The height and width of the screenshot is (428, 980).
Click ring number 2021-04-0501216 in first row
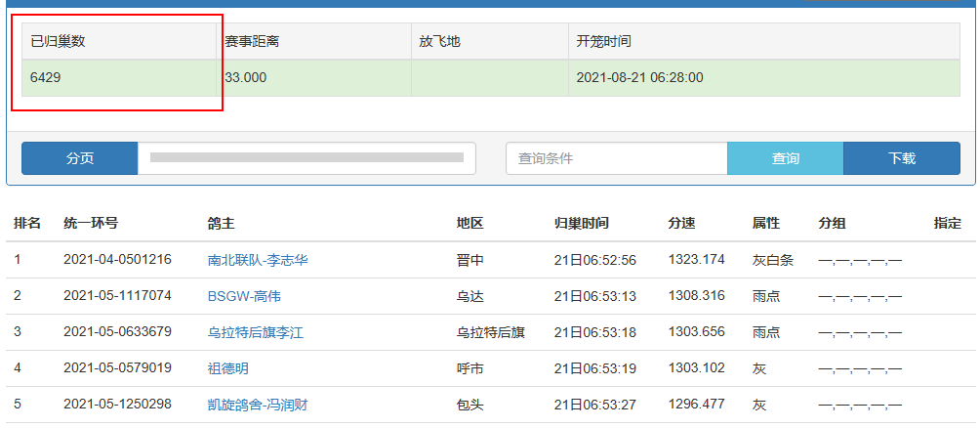(117, 260)
